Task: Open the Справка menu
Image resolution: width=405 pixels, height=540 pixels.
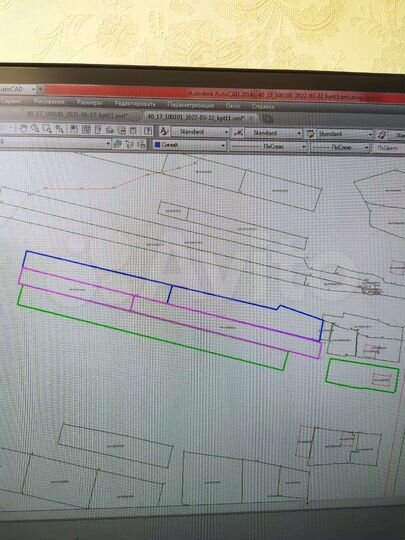Action: coord(263,106)
